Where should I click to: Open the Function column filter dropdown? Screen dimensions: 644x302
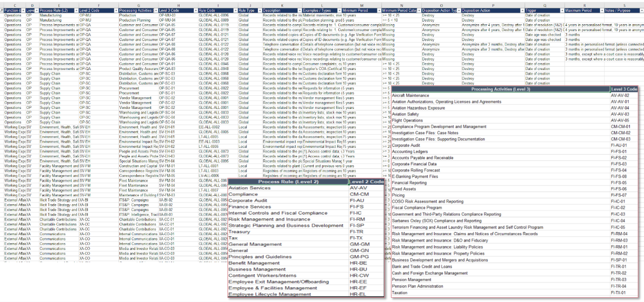point(23,11)
